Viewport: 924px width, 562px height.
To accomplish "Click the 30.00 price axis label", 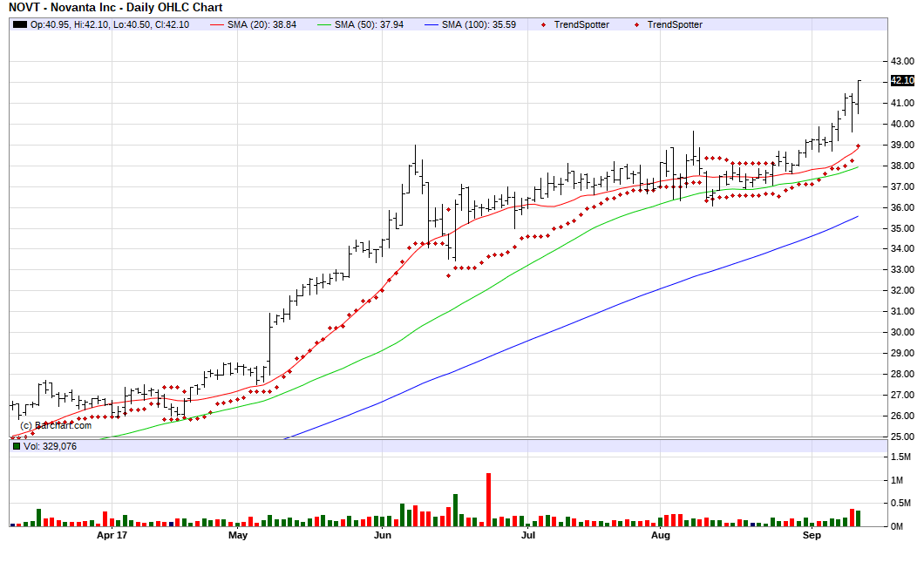I will (902, 332).
